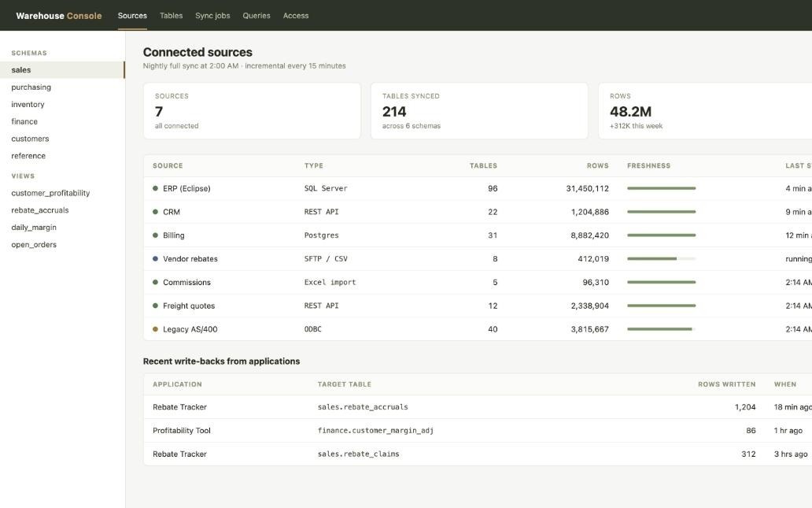Screen dimensions: 812x508
Task: Sort write-backs by Rows Written header
Action: [726, 384]
